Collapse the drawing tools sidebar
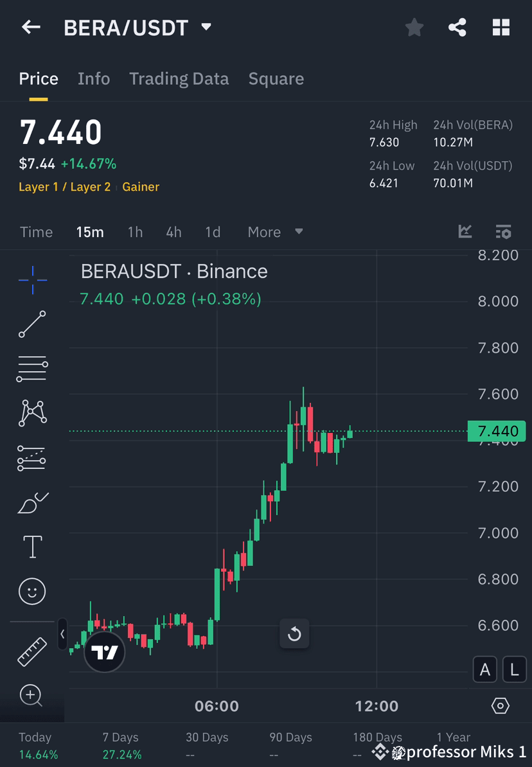Image resolution: width=532 pixels, height=767 pixels. click(x=62, y=634)
